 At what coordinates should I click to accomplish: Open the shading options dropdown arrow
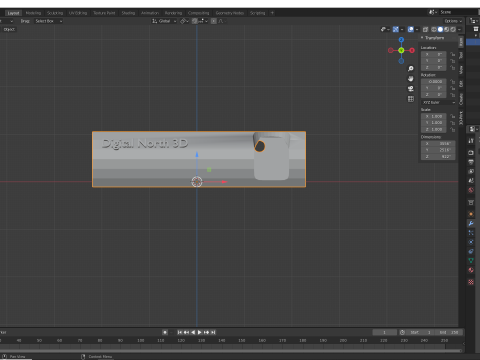[459, 29]
